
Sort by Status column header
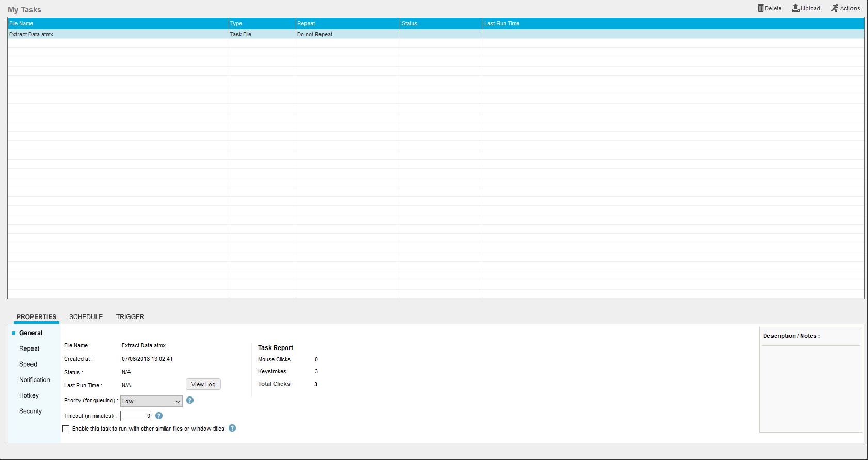pyautogui.click(x=441, y=23)
